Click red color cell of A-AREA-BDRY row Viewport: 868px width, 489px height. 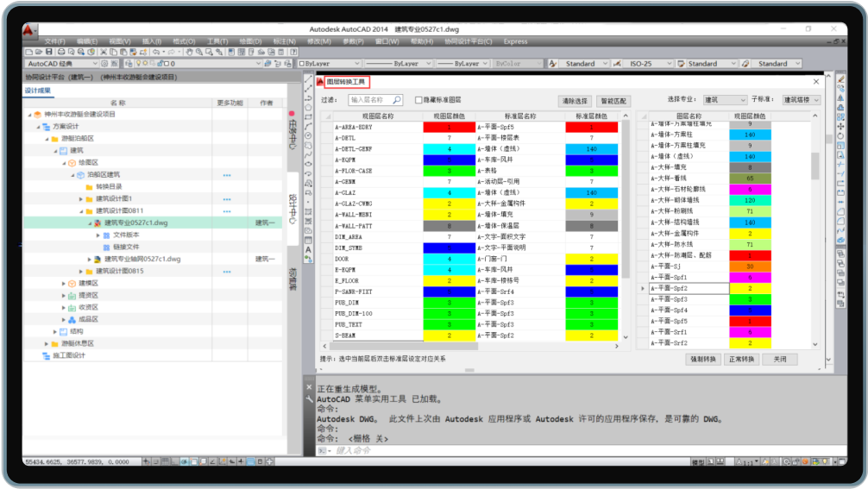tap(449, 128)
